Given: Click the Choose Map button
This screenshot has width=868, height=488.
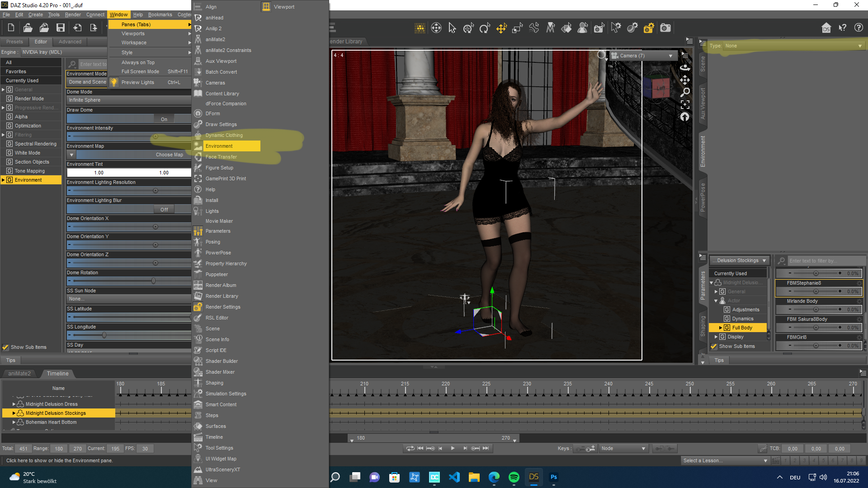Looking at the screenshot, I should point(169,155).
